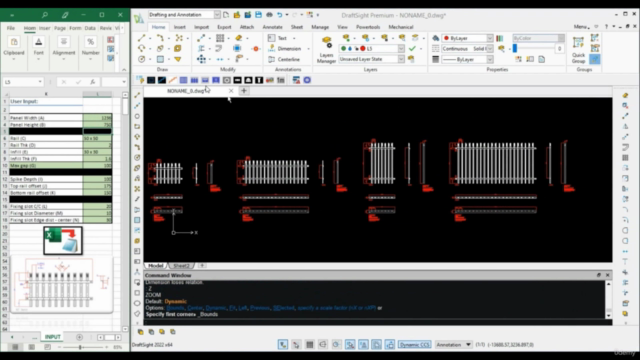The width and height of the screenshot is (640, 360).
Task: Click the Print icon in quick access toolbar
Action: coord(269,15)
